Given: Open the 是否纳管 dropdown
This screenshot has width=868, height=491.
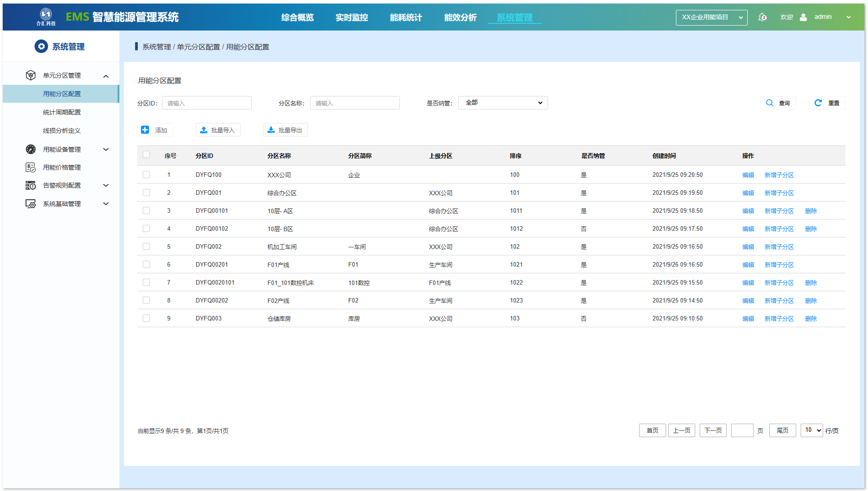Looking at the screenshot, I should pyautogui.click(x=503, y=103).
